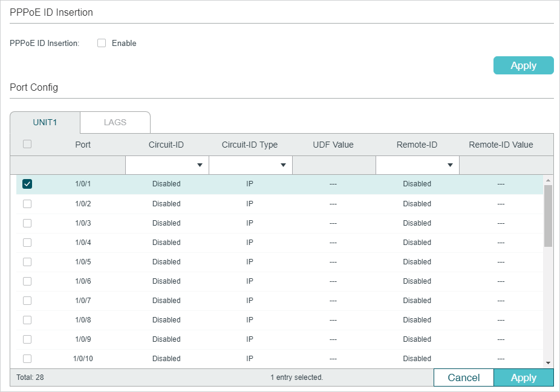This screenshot has width=560, height=392.
Task: Select all ports via header checkbox
Action: (27, 144)
